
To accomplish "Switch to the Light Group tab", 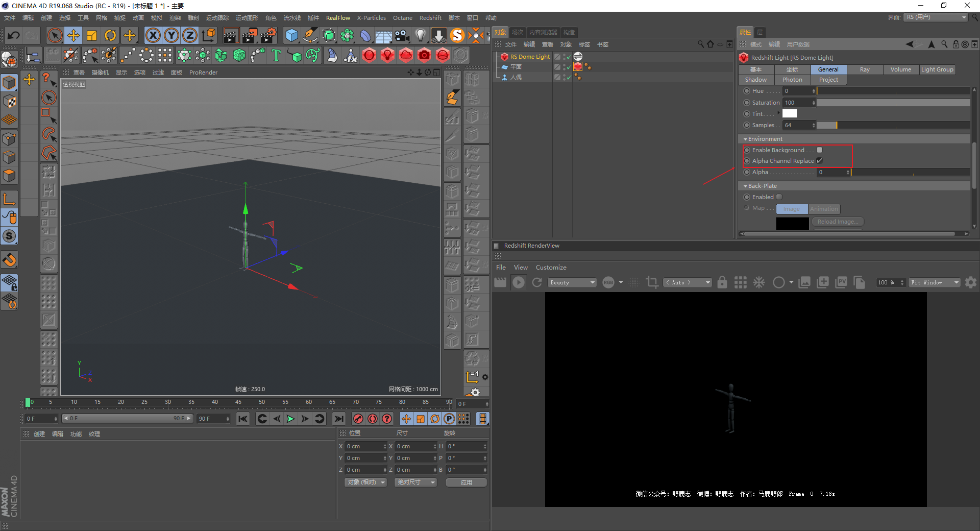I will (937, 69).
